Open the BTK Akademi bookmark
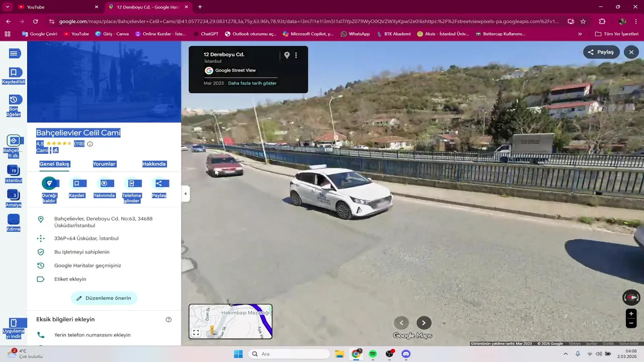 coord(393,34)
